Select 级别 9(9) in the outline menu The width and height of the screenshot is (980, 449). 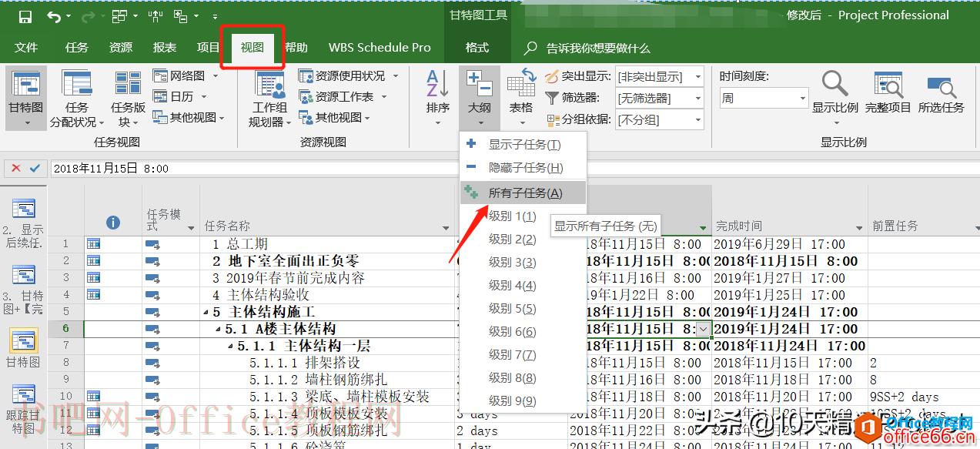coord(523,400)
